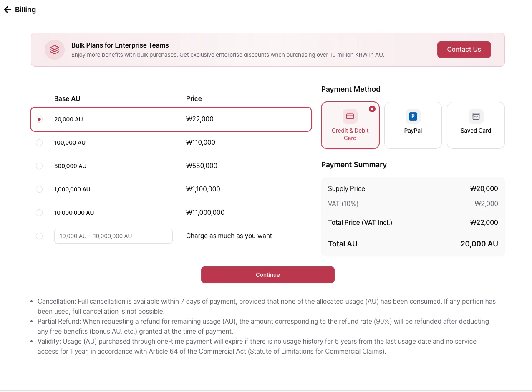
Task: Click the Billing page title
Action: tap(25, 10)
